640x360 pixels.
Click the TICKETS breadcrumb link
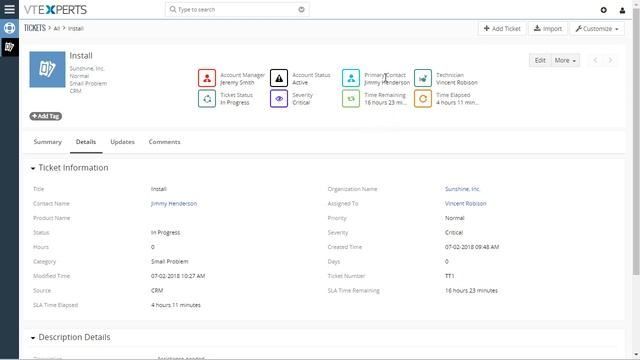[35, 28]
